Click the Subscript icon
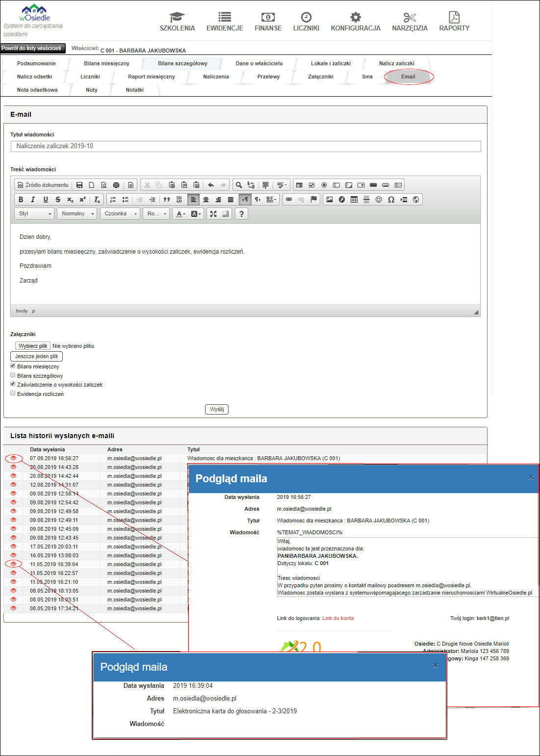 (70, 200)
